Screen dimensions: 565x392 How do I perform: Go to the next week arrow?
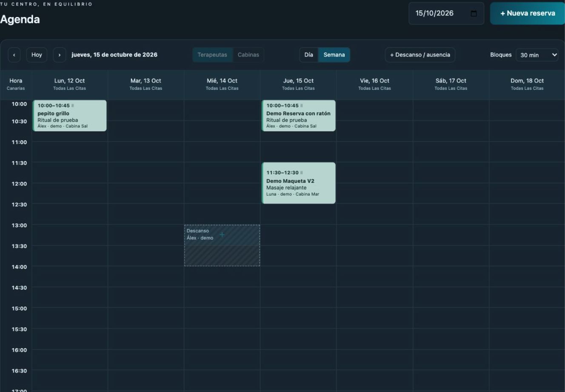[60, 55]
